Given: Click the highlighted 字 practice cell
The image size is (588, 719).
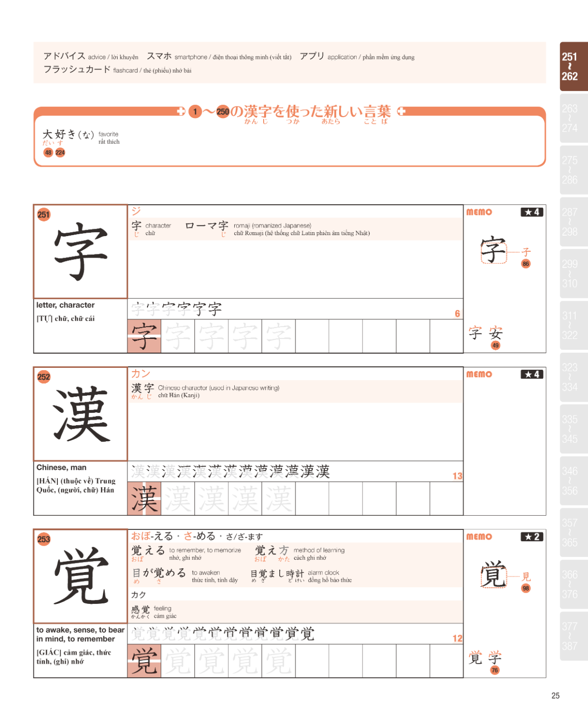Looking at the screenshot, I should [x=144, y=336].
